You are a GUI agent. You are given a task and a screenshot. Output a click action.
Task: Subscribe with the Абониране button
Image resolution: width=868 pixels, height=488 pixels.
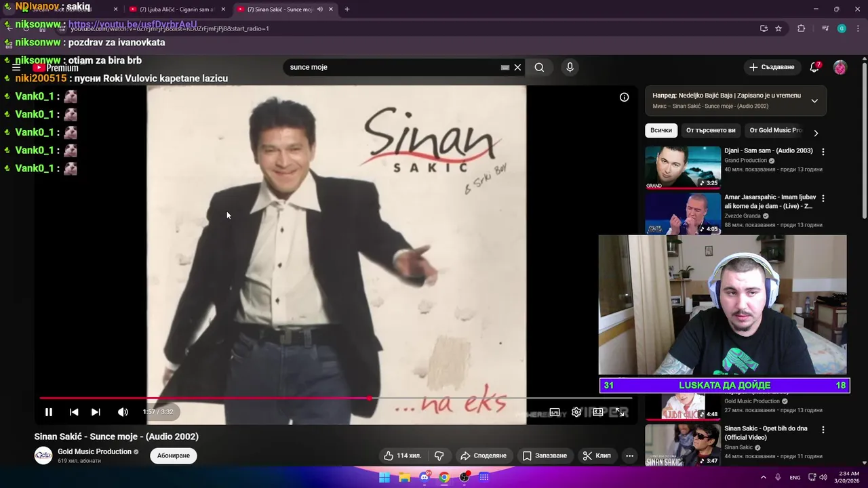(174, 455)
